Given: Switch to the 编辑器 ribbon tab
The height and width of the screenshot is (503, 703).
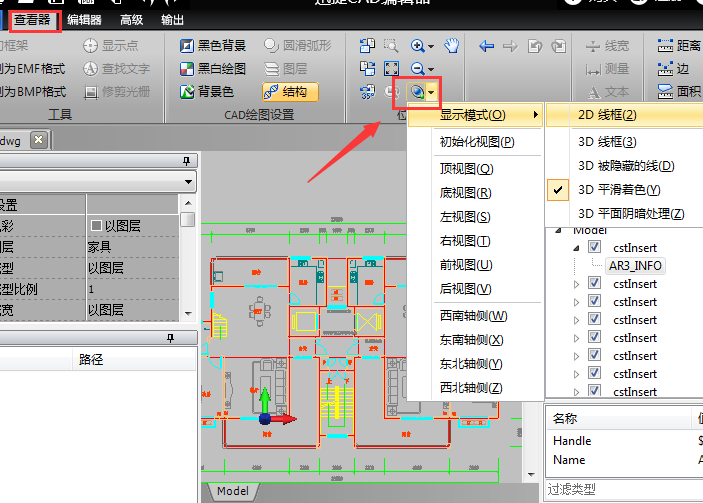Looking at the screenshot, I should click(84, 18).
